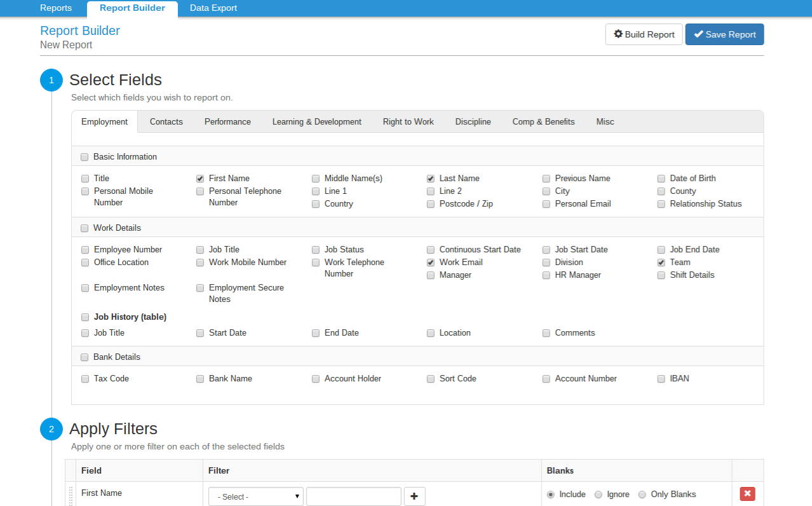Click the step 2 circle marker
Viewport: 812px width, 506px height.
(x=51, y=429)
